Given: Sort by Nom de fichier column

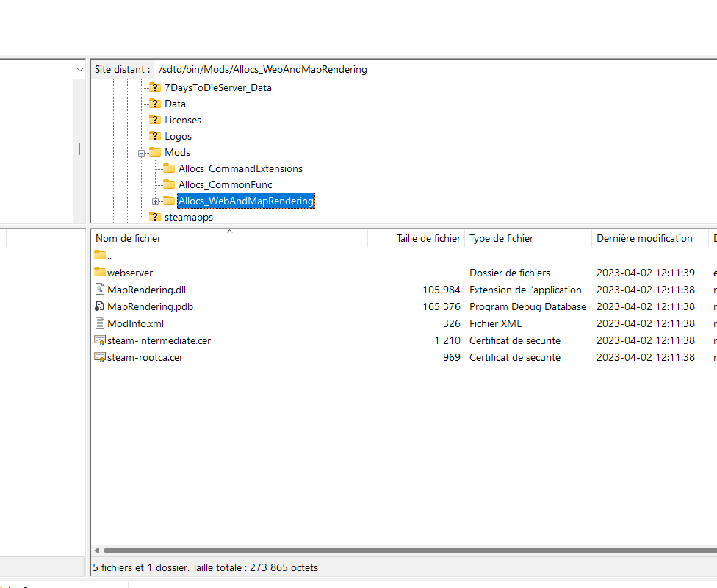Looking at the screenshot, I should 229,238.
